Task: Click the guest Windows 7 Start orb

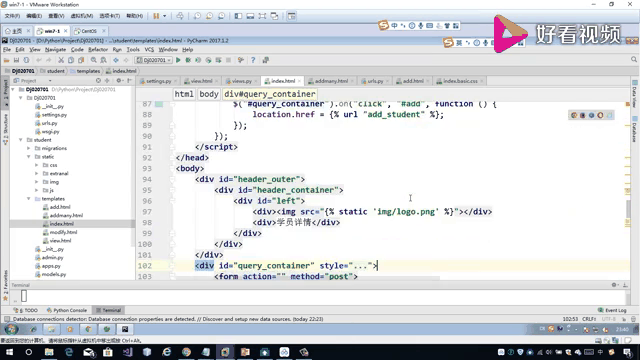Action: coord(11,329)
